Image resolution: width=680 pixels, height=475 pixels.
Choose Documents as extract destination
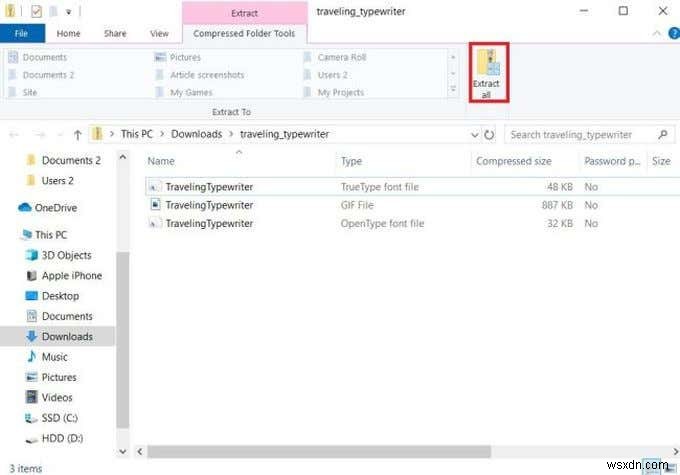click(38, 57)
